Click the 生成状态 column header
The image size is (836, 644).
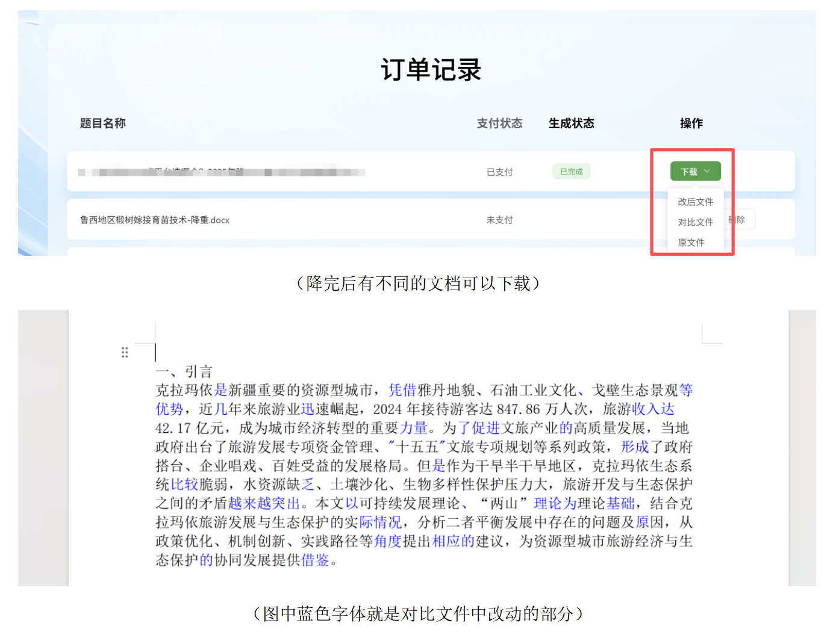(x=571, y=123)
